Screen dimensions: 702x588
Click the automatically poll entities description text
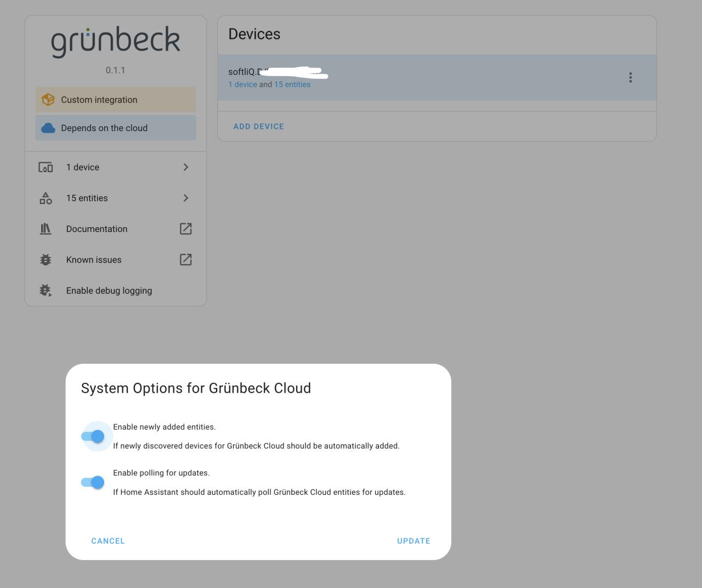259,492
